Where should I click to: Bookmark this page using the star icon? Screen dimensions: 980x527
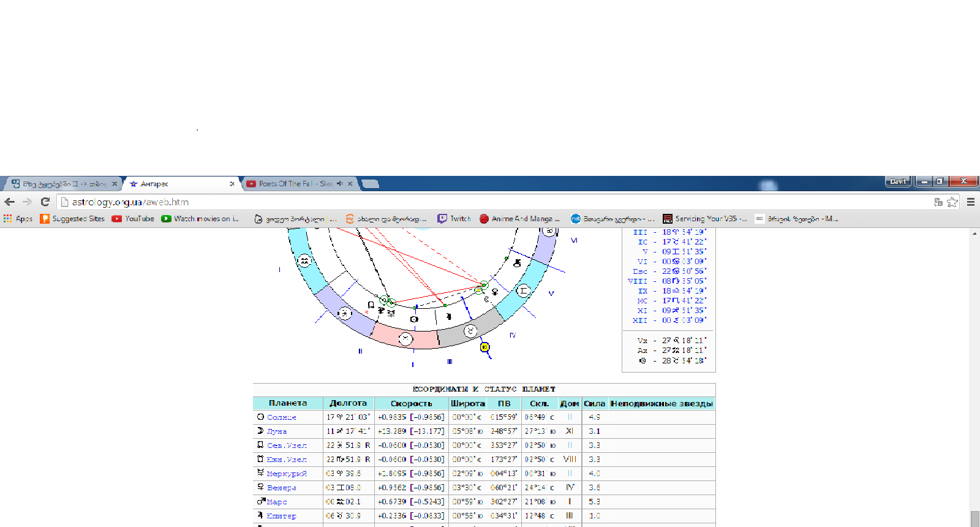952,202
